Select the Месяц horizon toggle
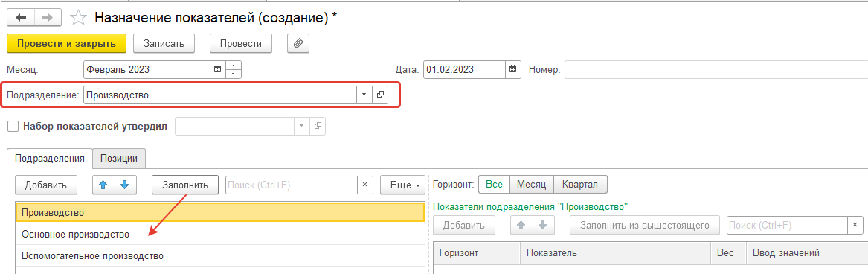The image size is (868, 274). point(532,184)
